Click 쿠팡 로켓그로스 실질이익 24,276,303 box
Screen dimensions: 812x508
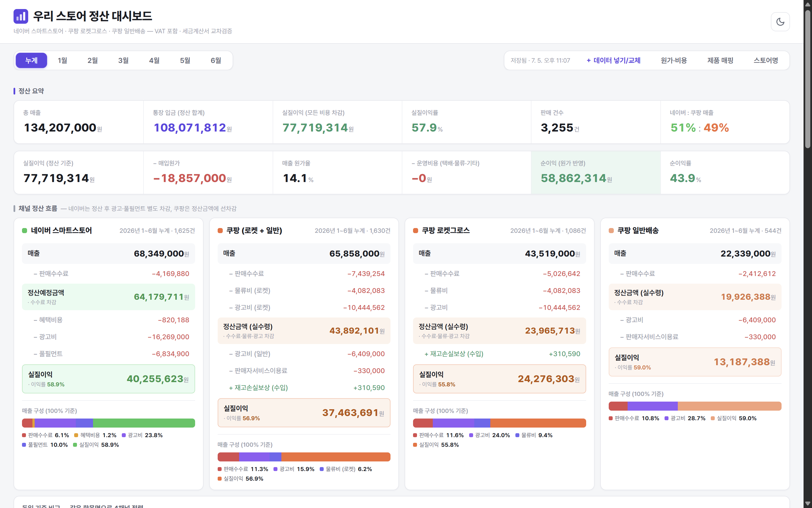(499, 379)
